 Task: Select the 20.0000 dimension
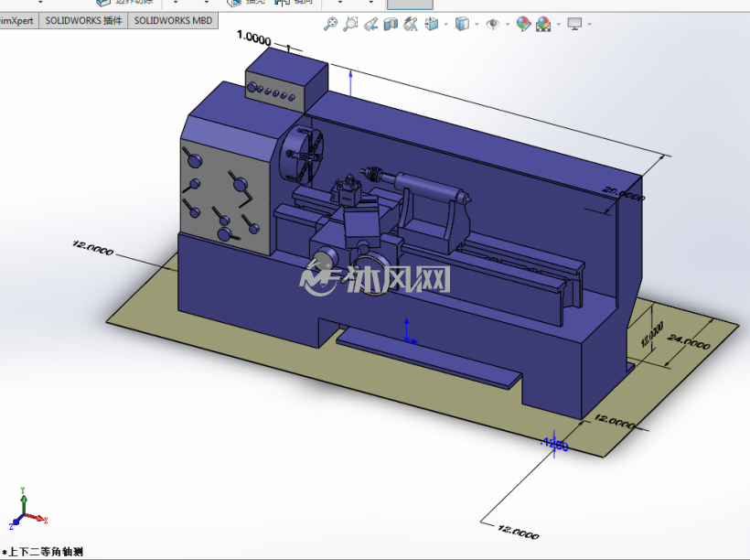coord(624,193)
